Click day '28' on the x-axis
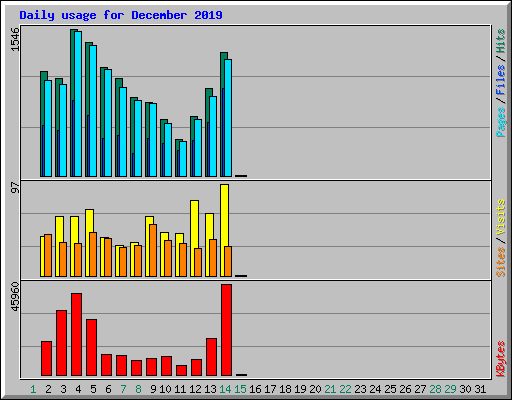 (435, 389)
